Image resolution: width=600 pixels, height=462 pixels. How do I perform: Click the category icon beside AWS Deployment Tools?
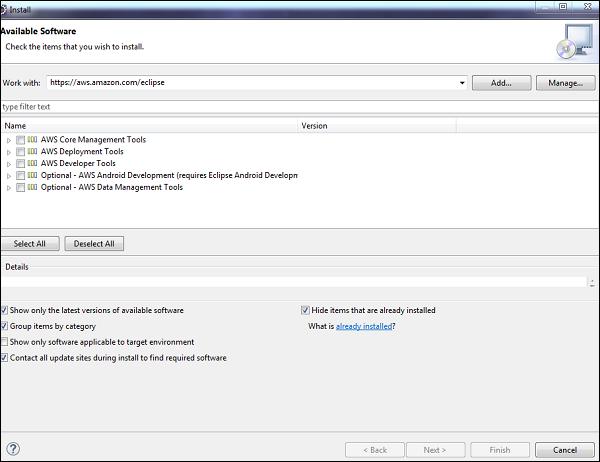pyautogui.click(x=33, y=151)
